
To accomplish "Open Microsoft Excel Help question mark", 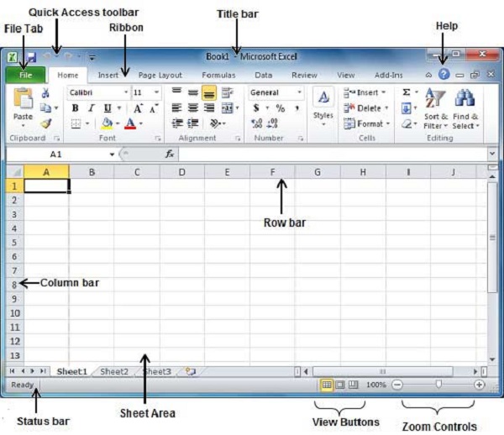I will coord(444,75).
